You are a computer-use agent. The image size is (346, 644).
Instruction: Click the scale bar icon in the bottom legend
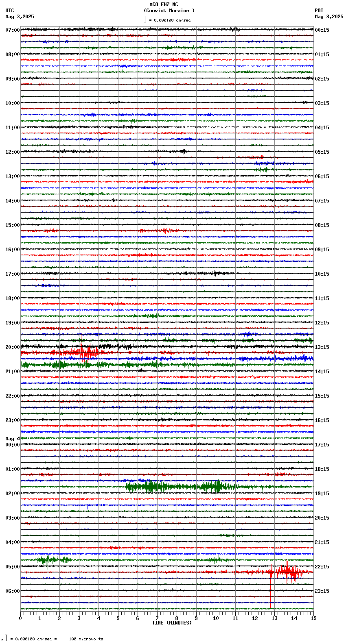point(6,638)
